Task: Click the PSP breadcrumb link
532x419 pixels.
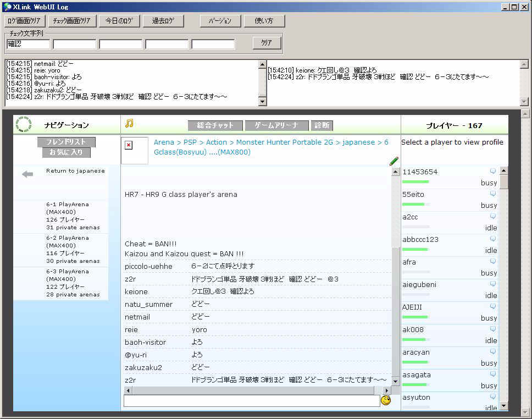Action: click(x=190, y=142)
